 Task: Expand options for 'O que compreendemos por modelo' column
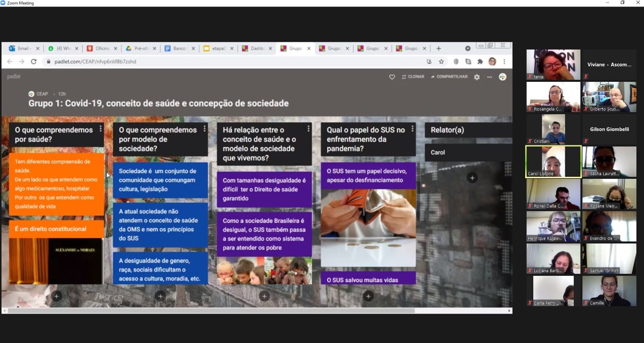(x=204, y=129)
